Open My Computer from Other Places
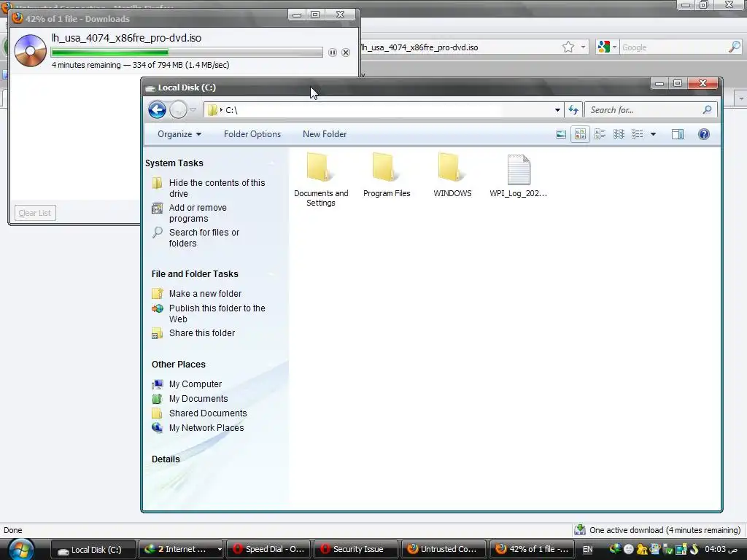Viewport: 747px width, 560px height. [x=196, y=384]
